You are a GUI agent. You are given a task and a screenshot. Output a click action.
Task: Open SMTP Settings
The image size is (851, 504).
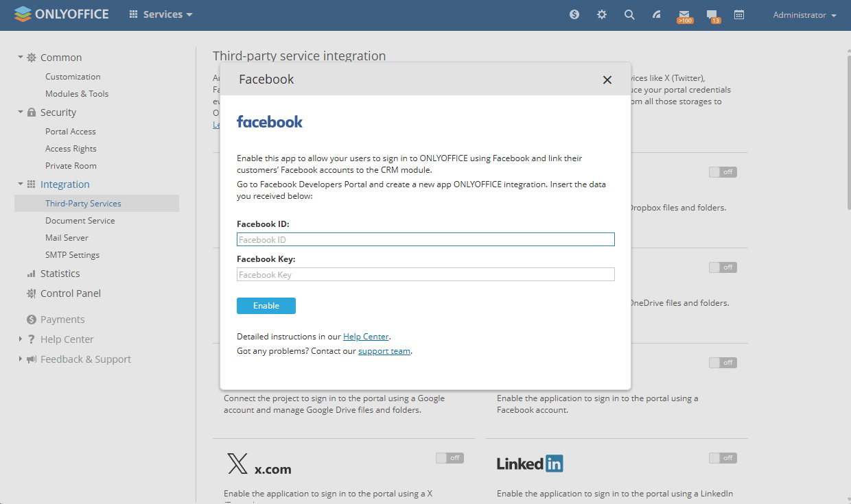pyautogui.click(x=72, y=255)
